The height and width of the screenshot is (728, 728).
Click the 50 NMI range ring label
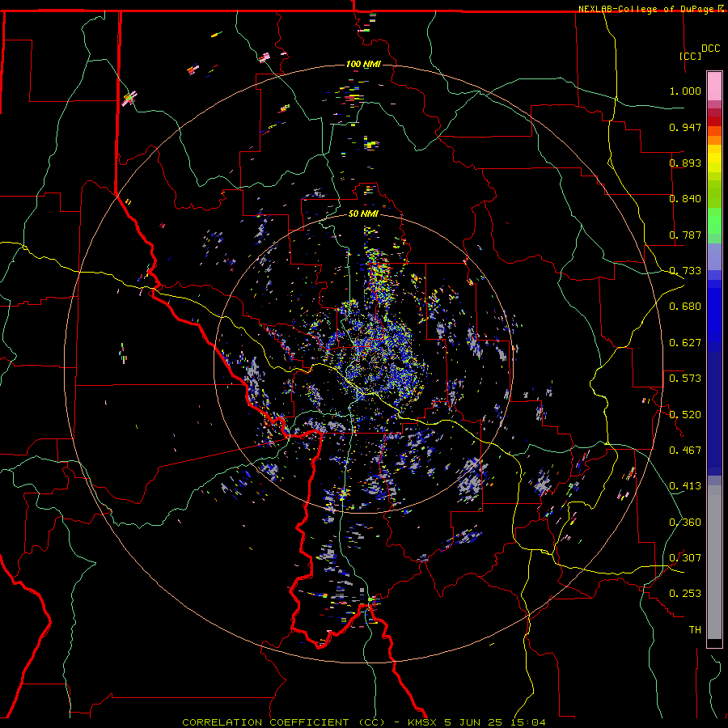click(x=363, y=214)
